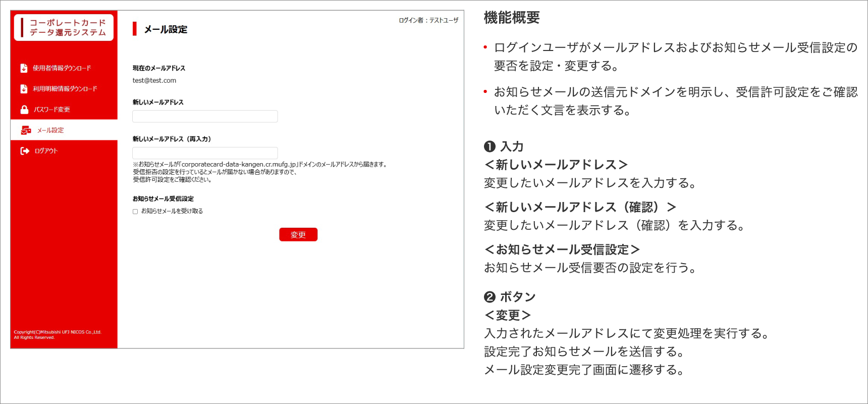Click the download icon beside 使用者情報ダウンロード

coord(24,68)
